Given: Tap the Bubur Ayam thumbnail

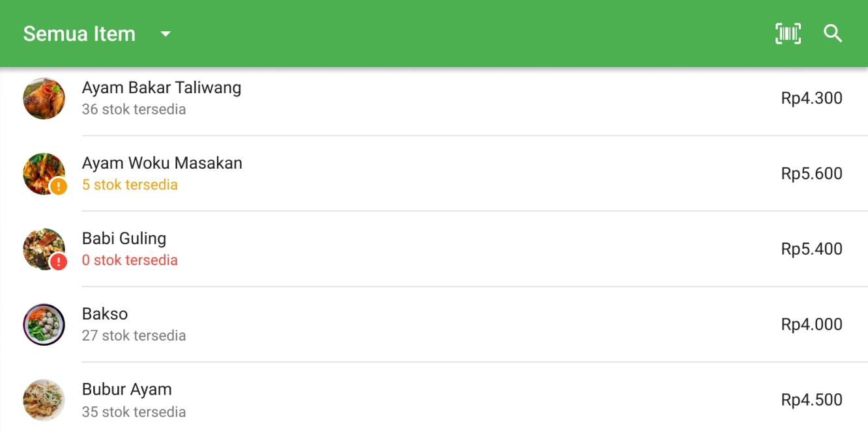Looking at the screenshot, I should tap(44, 400).
